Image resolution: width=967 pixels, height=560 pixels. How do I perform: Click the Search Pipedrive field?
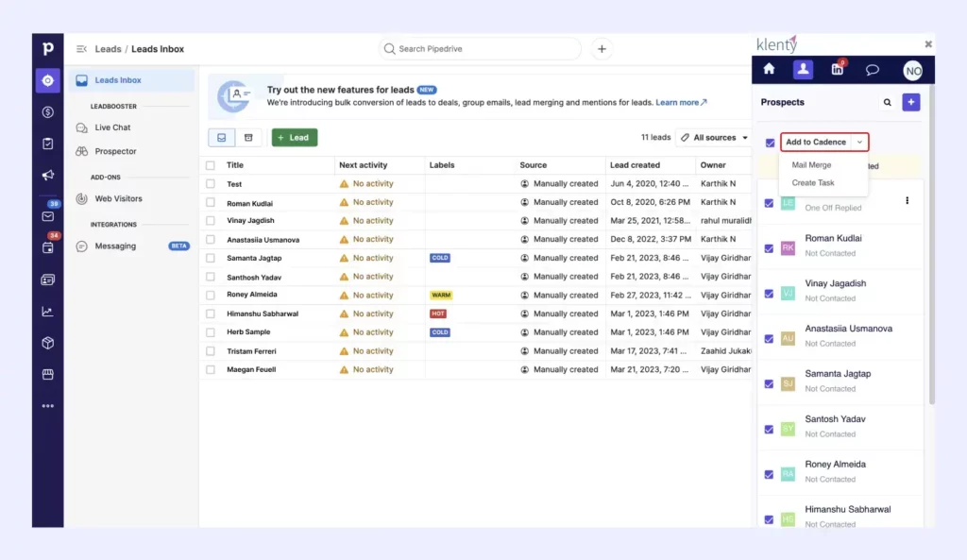tap(480, 49)
